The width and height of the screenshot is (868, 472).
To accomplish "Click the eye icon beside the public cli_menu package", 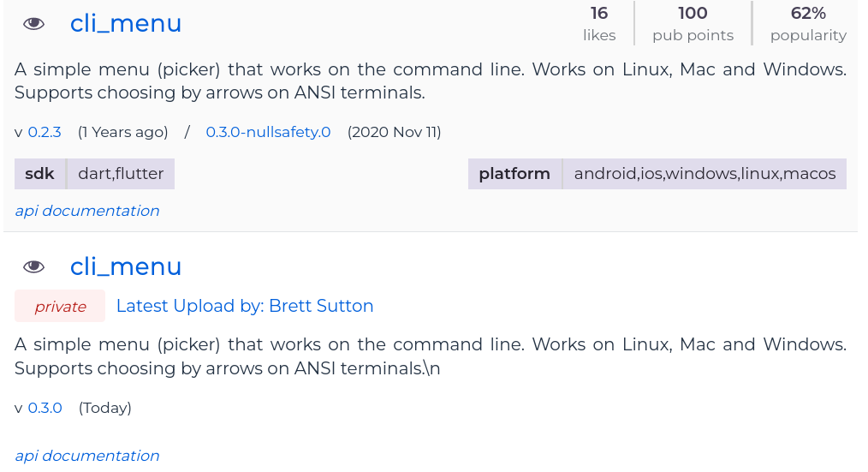I will [33, 24].
